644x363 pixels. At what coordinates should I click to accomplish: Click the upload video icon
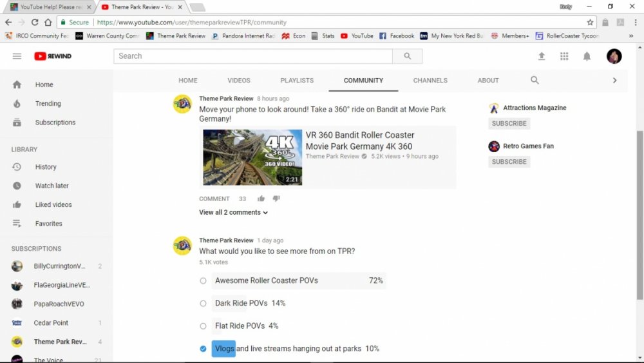click(542, 56)
